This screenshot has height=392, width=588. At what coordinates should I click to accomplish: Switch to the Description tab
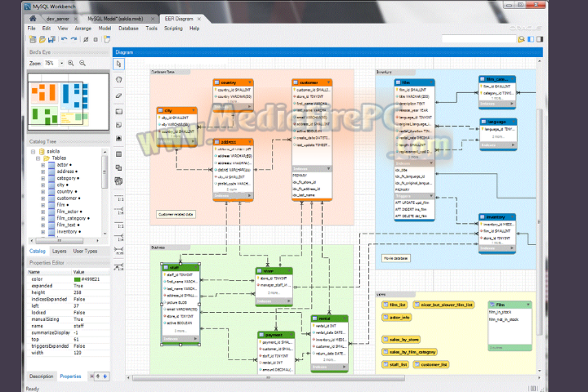click(x=42, y=376)
